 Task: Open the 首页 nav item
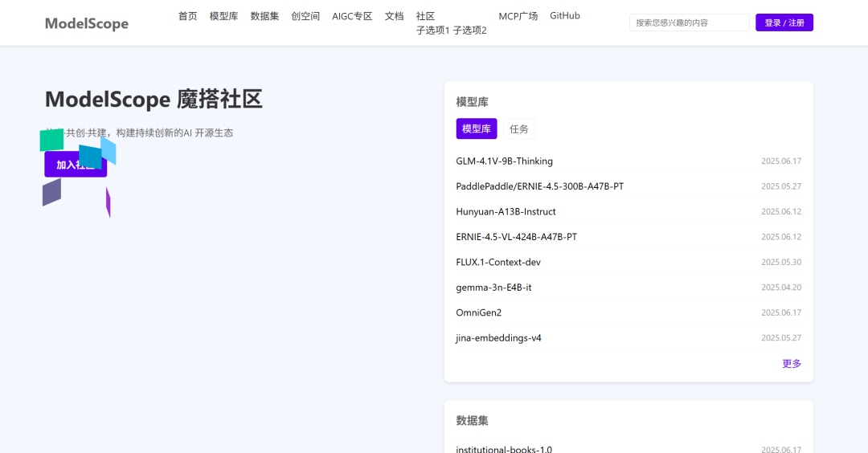(187, 16)
